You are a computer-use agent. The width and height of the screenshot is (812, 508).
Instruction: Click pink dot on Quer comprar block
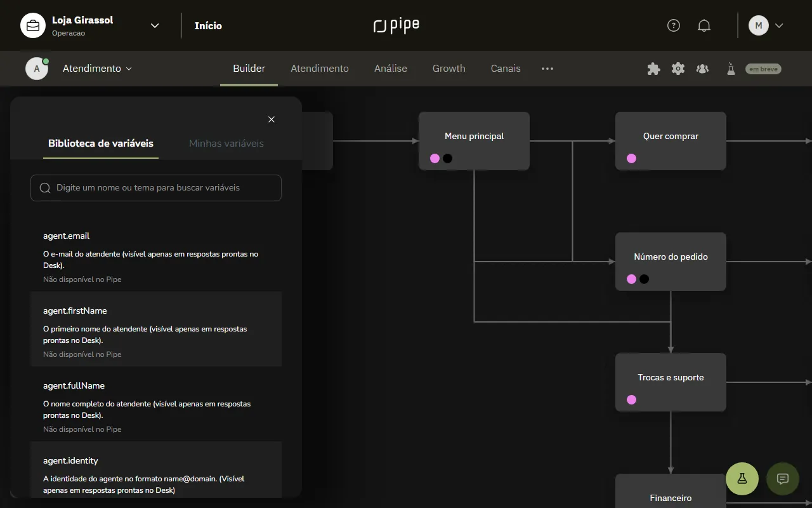[x=631, y=158]
